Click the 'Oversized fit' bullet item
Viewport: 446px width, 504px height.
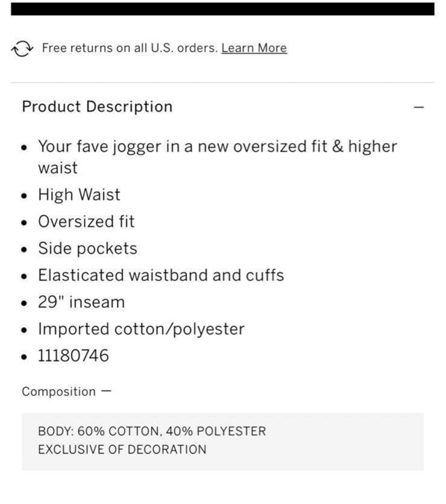[x=86, y=222]
